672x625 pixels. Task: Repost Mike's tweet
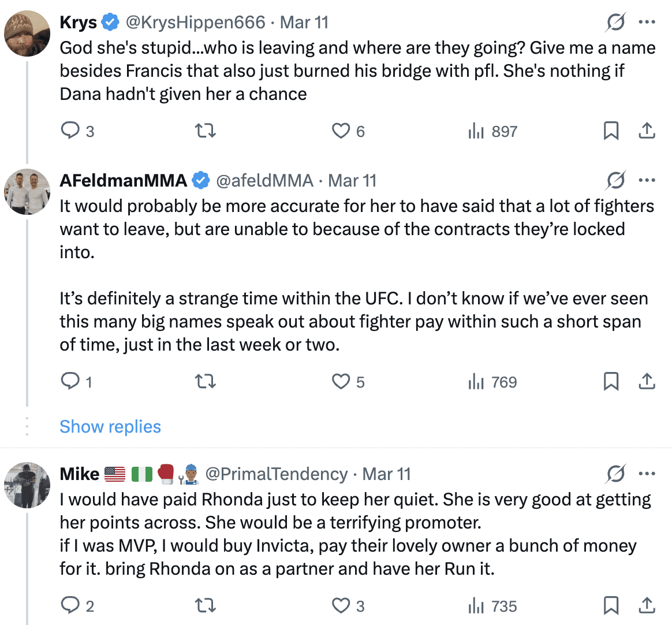(x=206, y=606)
